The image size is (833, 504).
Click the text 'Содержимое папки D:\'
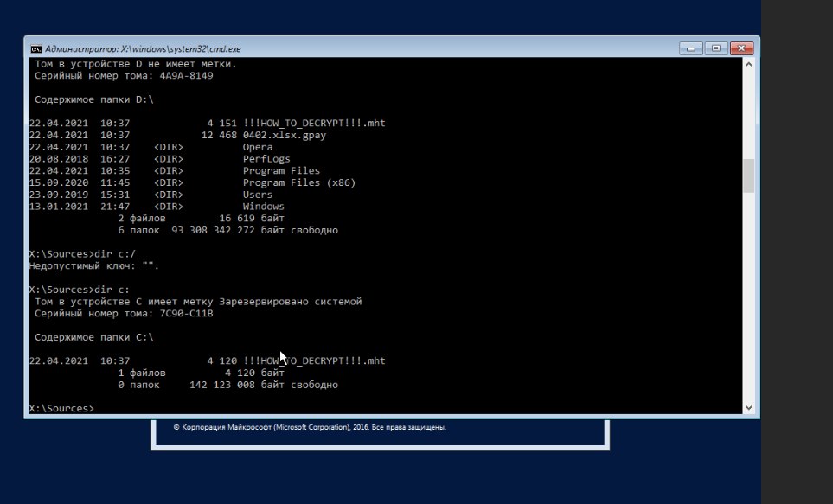coord(94,99)
